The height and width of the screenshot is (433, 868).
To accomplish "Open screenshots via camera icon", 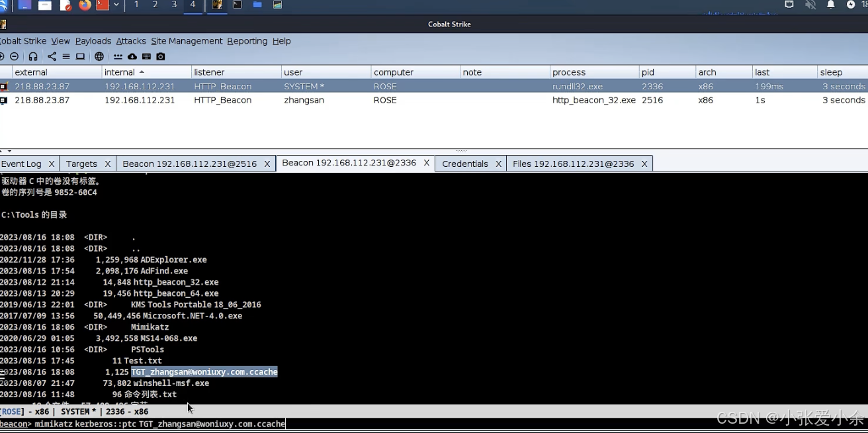I will [x=161, y=56].
